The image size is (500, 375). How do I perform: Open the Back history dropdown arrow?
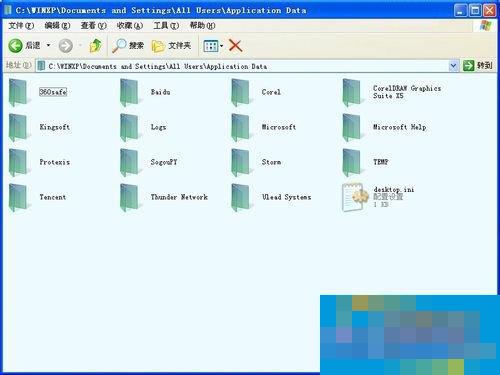[49, 45]
